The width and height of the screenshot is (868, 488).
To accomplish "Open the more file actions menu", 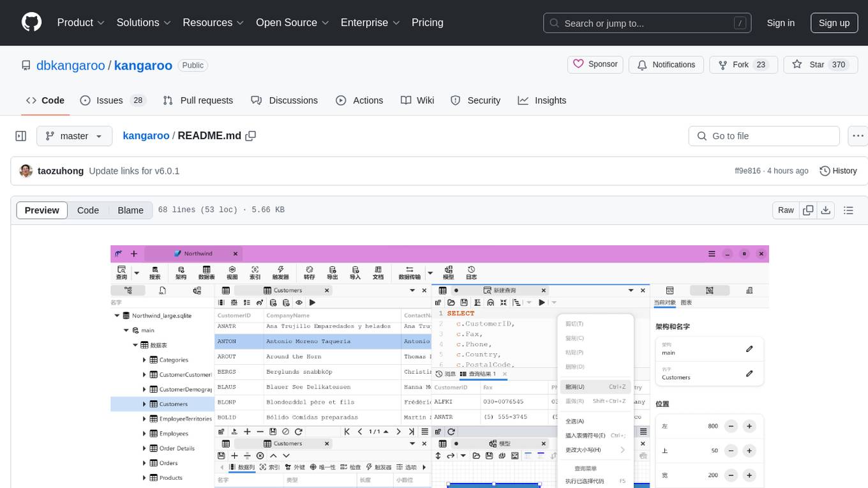I will pos(858,136).
